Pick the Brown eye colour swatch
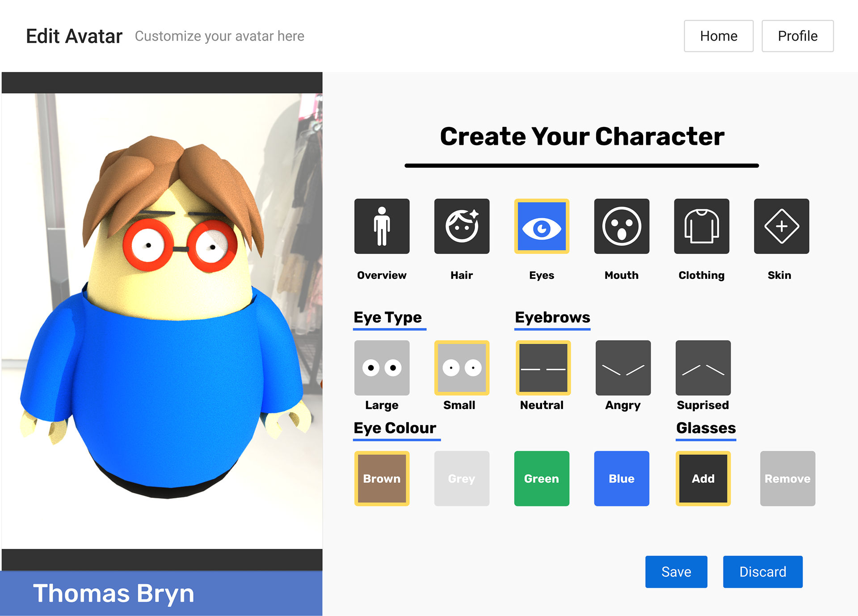 (382, 478)
